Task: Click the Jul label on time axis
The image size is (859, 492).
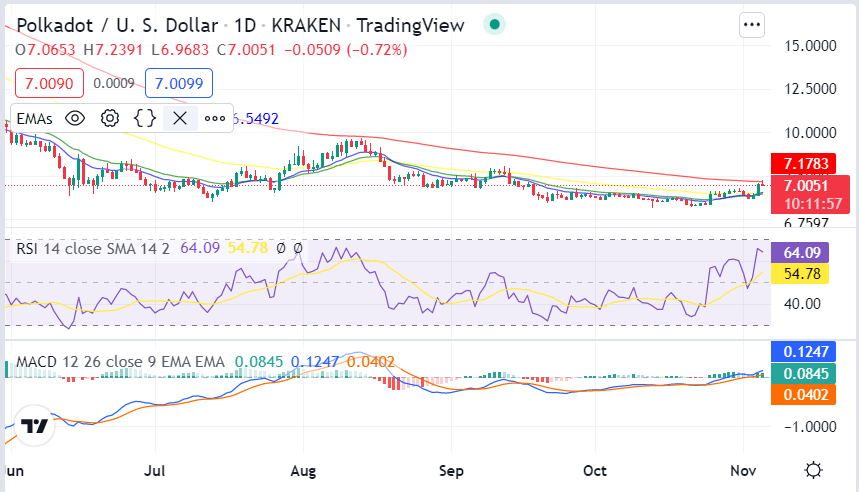Action: [154, 471]
